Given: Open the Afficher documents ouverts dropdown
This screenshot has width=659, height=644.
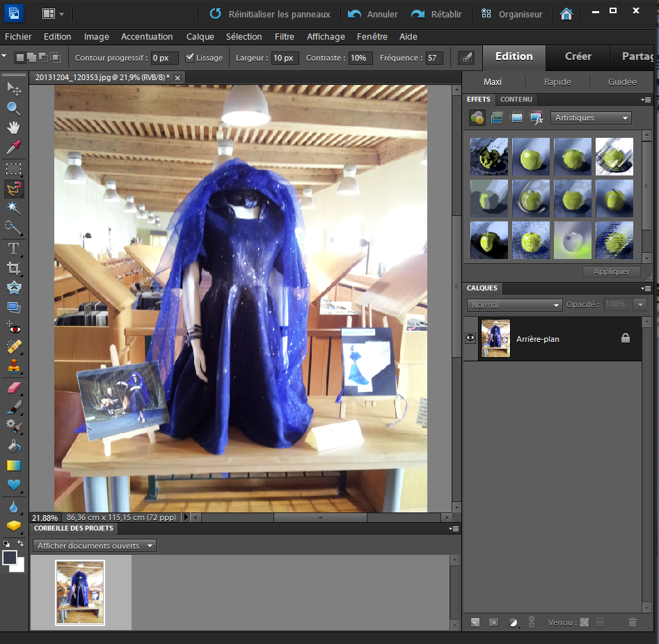Looking at the screenshot, I should 93,546.
